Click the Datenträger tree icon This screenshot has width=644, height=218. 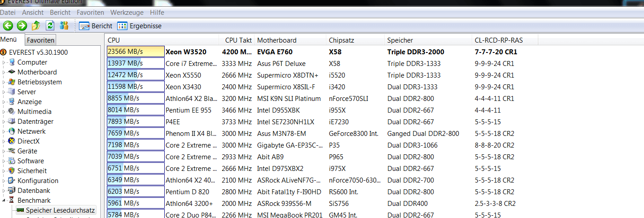coord(12,122)
